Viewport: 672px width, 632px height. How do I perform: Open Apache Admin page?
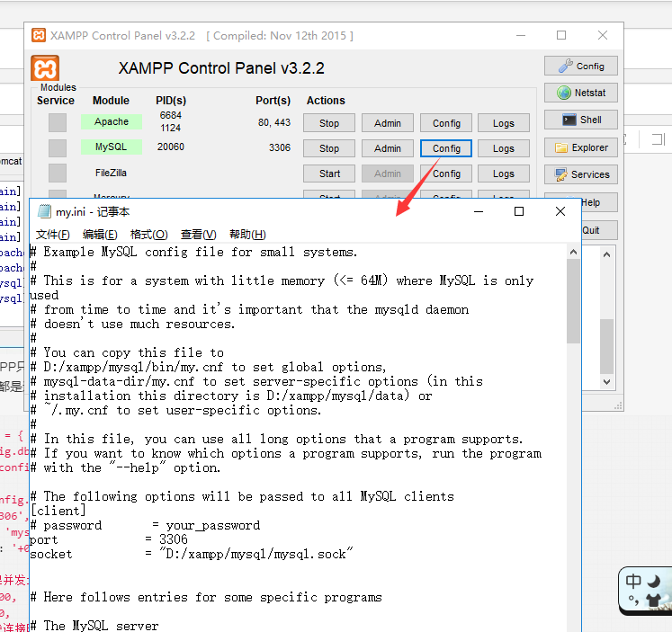point(388,123)
